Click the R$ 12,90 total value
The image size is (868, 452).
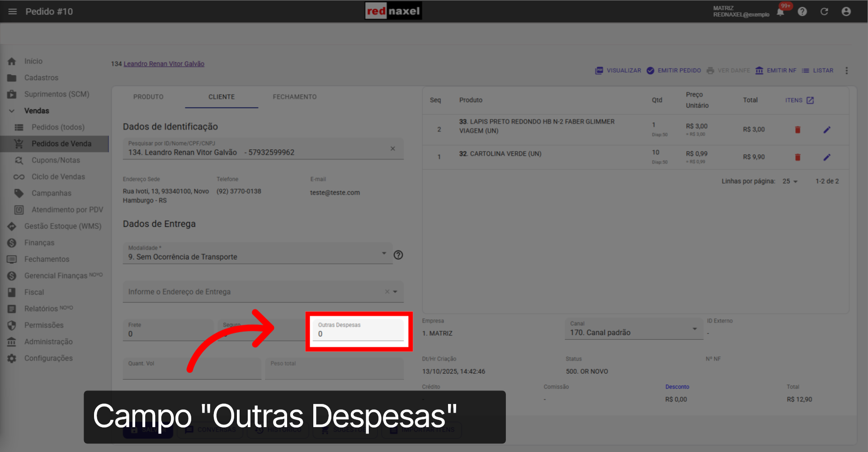coord(799,400)
